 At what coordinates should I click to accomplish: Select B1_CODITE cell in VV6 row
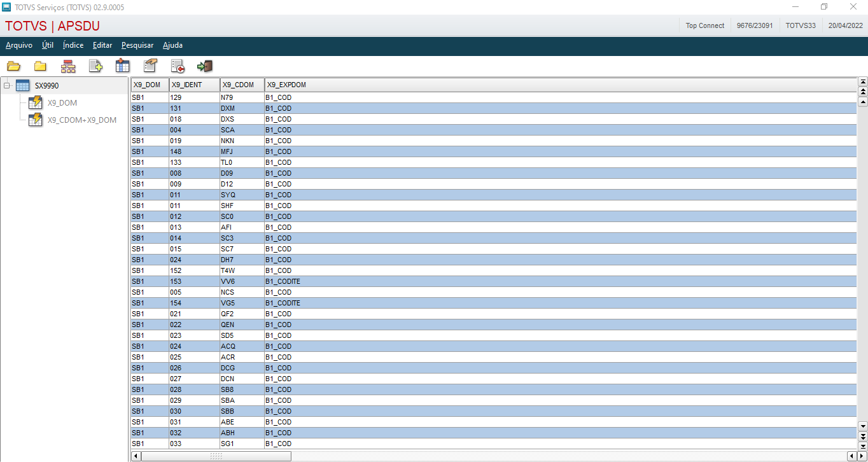click(x=561, y=281)
